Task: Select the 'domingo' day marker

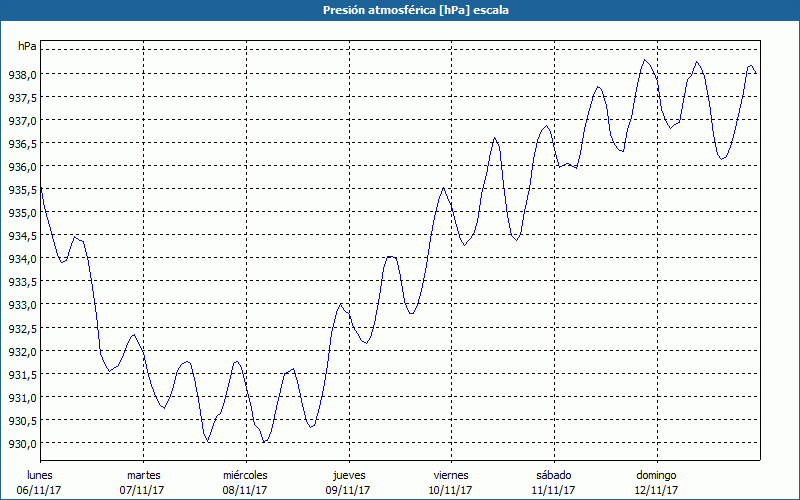Action: click(656, 475)
